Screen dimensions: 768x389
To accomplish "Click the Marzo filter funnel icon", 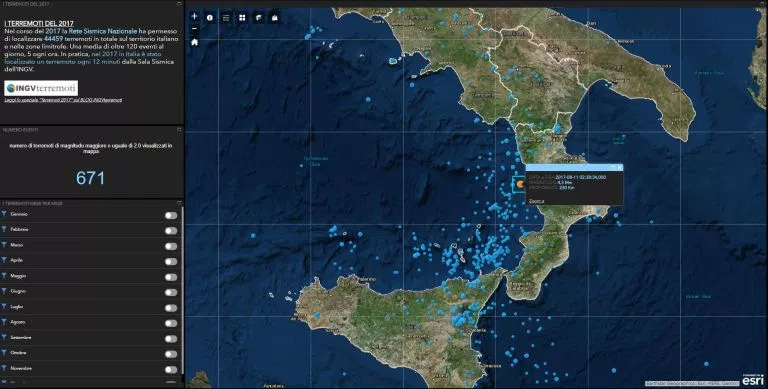I will [x=4, y=244].
